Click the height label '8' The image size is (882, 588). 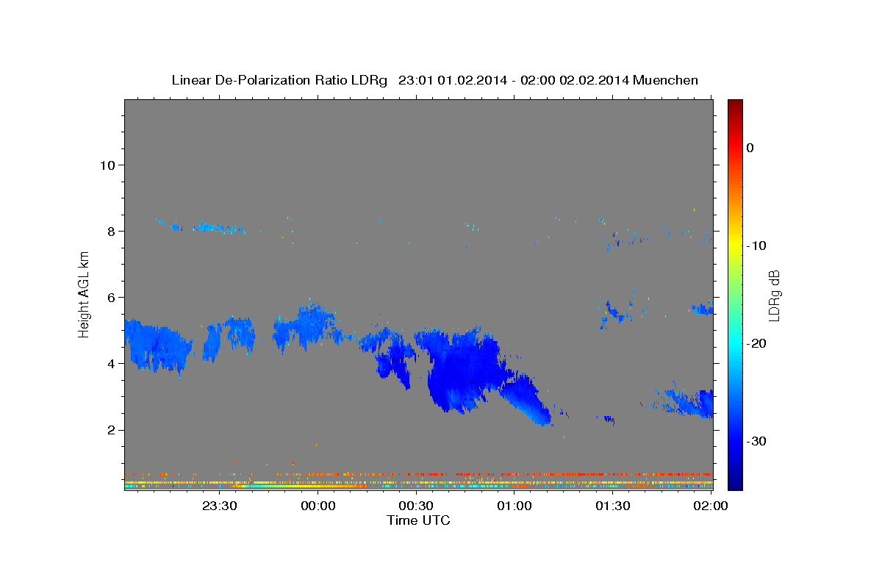pos(110,231)
